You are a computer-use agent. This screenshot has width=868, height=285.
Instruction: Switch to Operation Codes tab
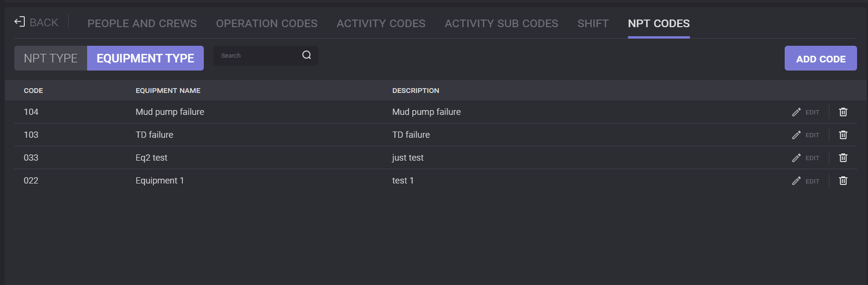coord(267,23)
